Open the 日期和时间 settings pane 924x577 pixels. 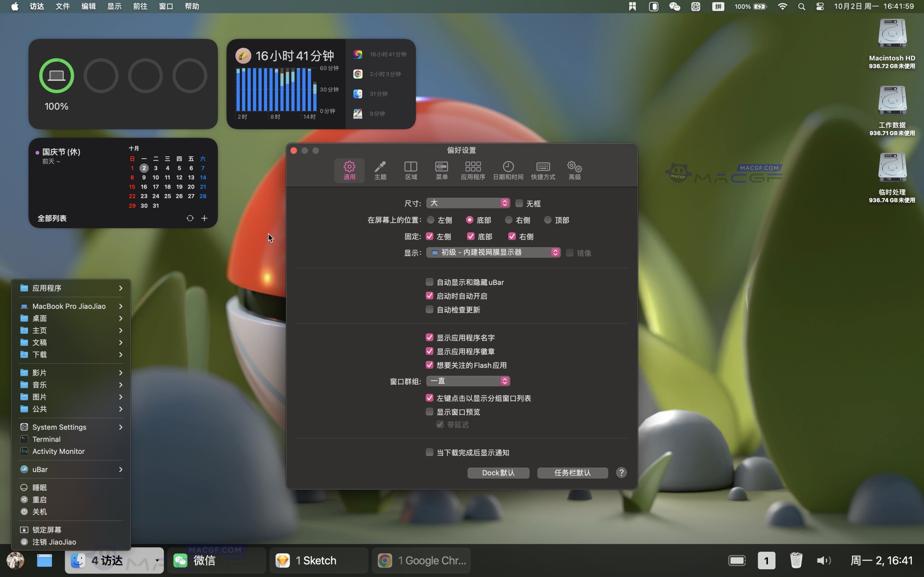508,170
